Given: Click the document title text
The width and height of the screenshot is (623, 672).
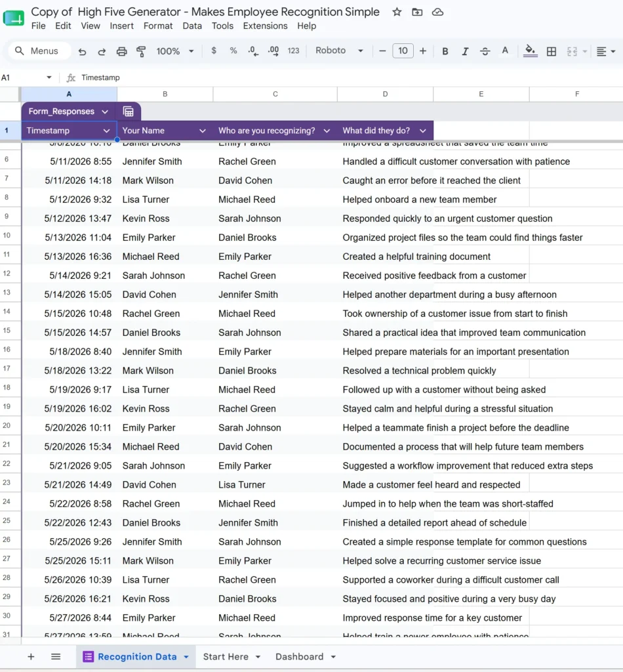Looking at the screenshot, I should point(205,12).
